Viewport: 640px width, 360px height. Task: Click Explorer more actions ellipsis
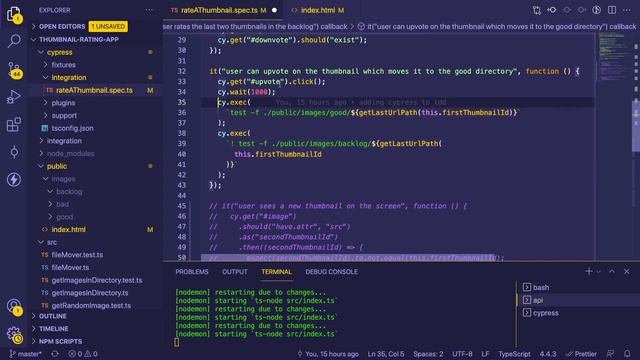tap(149, 10)
